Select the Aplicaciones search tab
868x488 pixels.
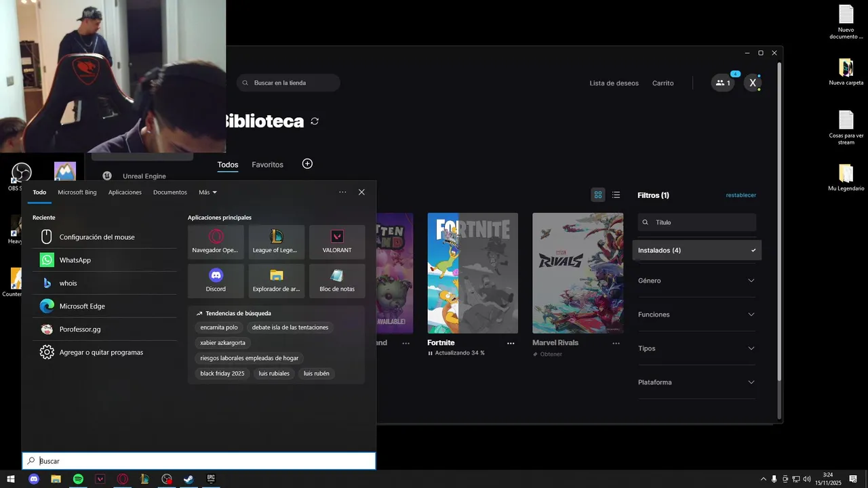[x=125, y=192]
